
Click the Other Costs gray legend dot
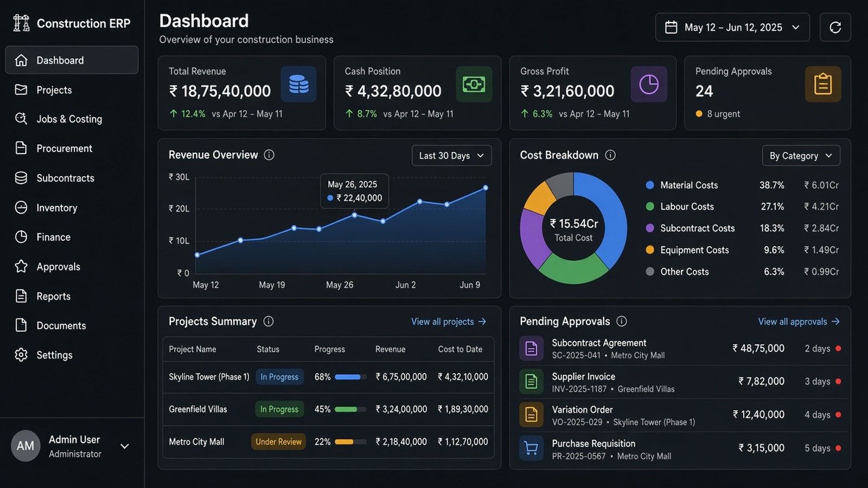(650, 272)
